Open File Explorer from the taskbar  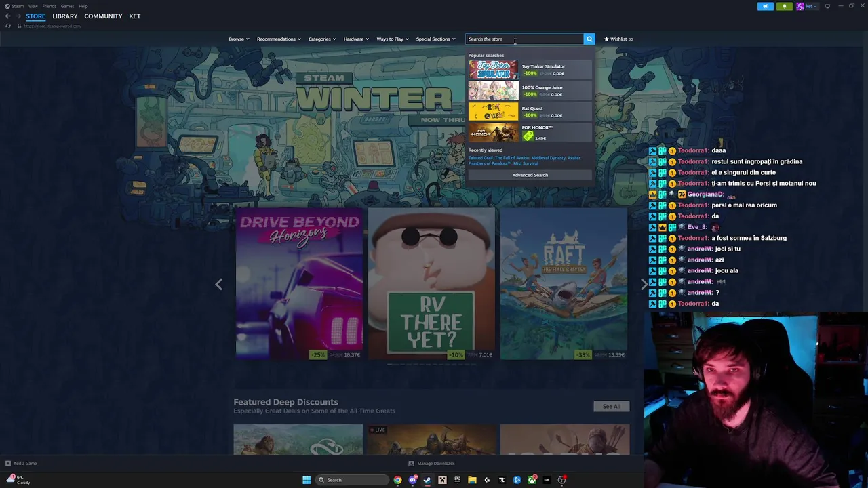coord(472,480)
